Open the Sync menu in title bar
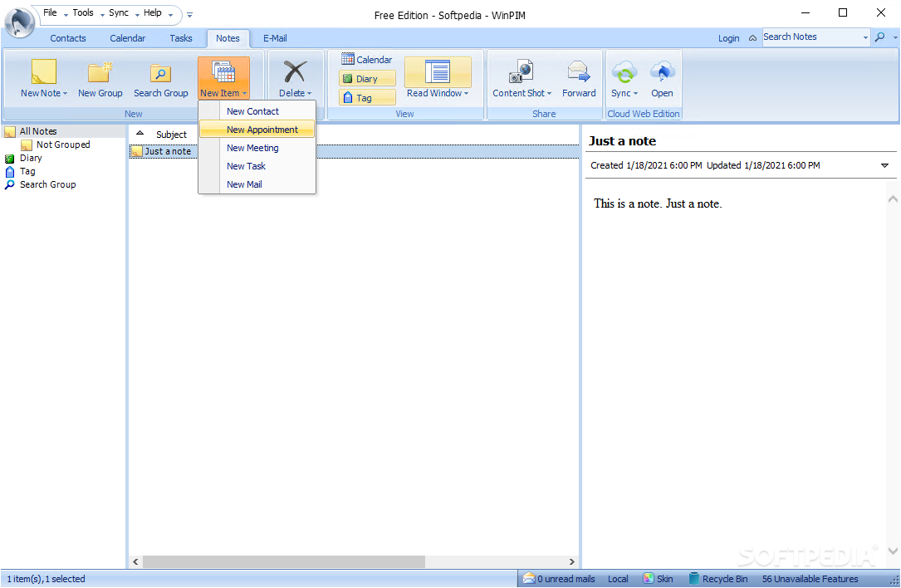The image size is (901, 588). coord(119,12)
